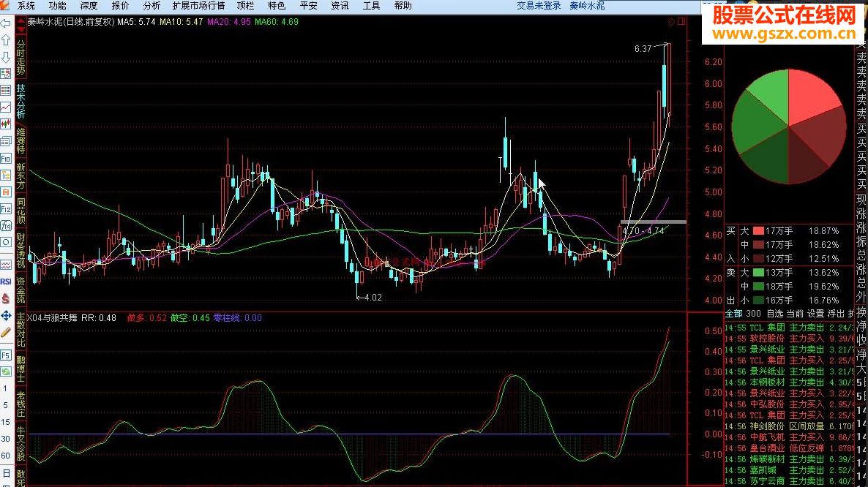Screen dimensions: 868x487
Task: Select the 当前 filter in alerts panel
Action: (x=795, y=314)
